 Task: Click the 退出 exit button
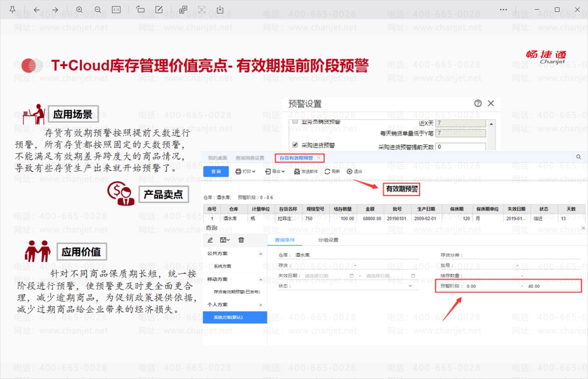pos(354,171)
